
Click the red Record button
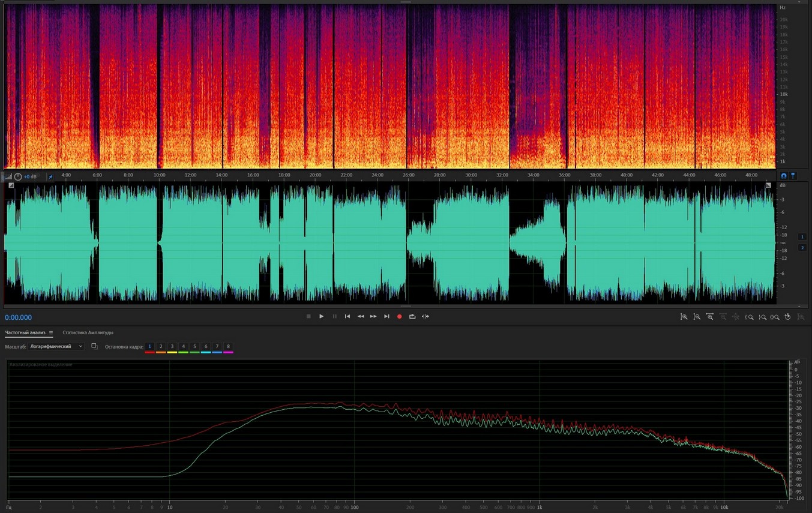[x=399, y=316]
